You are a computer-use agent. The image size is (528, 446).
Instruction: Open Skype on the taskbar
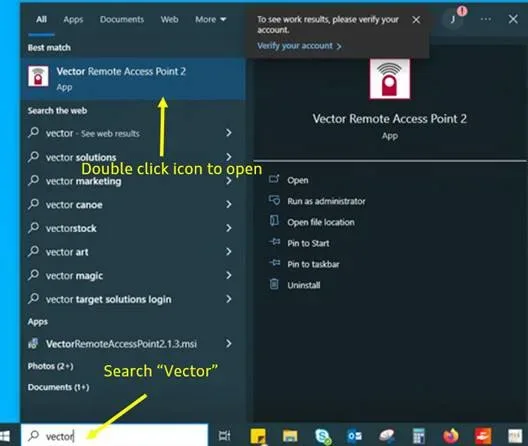click(x=323, y=436)
